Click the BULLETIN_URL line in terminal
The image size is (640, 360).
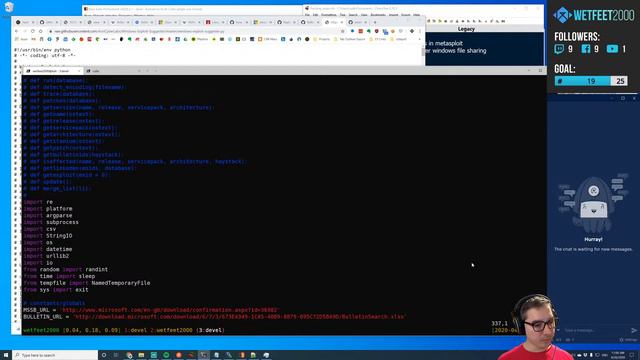click(x=214, y=317)
